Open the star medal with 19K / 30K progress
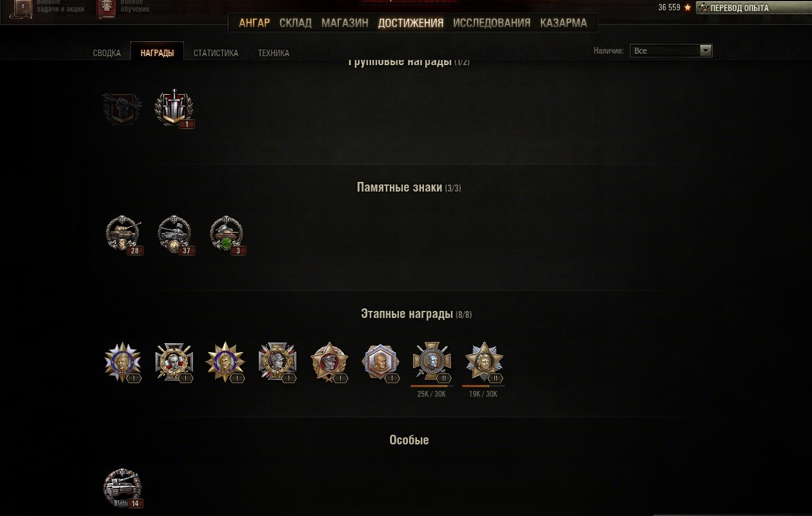This screenshot has height=516, width=812. point(483,362)
